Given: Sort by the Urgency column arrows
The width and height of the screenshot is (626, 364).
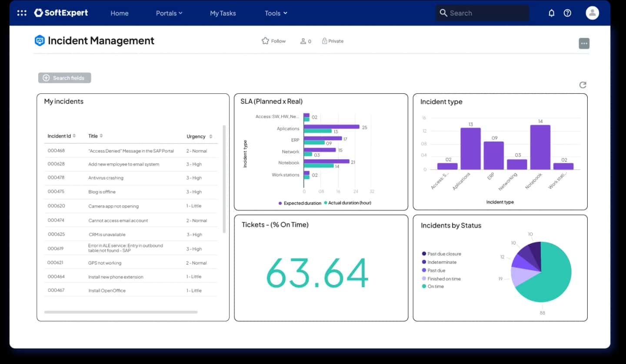Looking at the screenshot, I should pos(211,136).
